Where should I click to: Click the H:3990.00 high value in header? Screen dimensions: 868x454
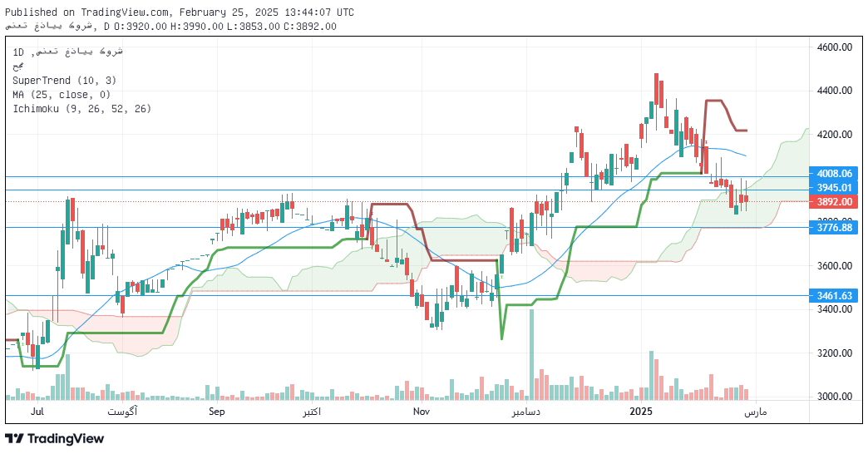point(196,26)
